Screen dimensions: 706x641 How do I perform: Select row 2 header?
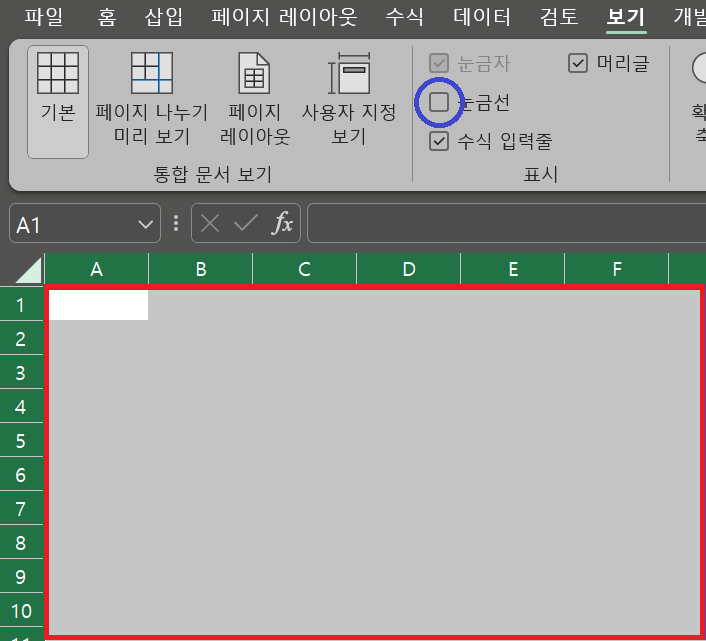click(x=21, y=339)
